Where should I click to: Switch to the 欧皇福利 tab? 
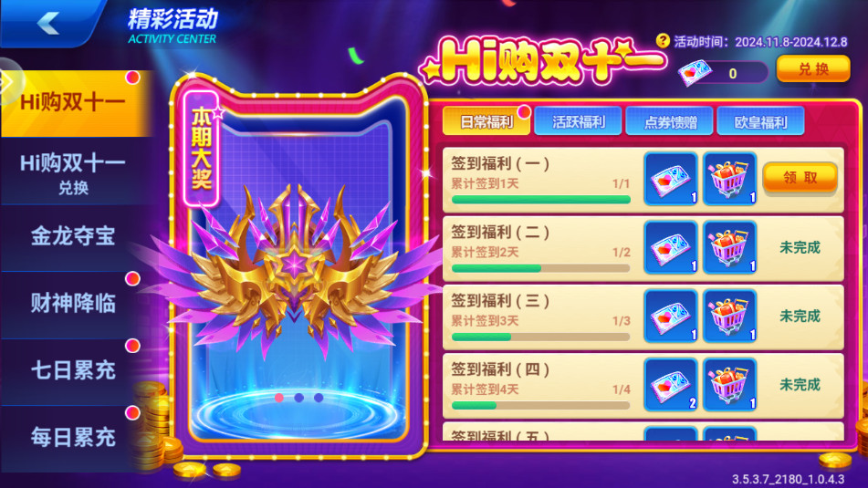[x=760, y=121]
